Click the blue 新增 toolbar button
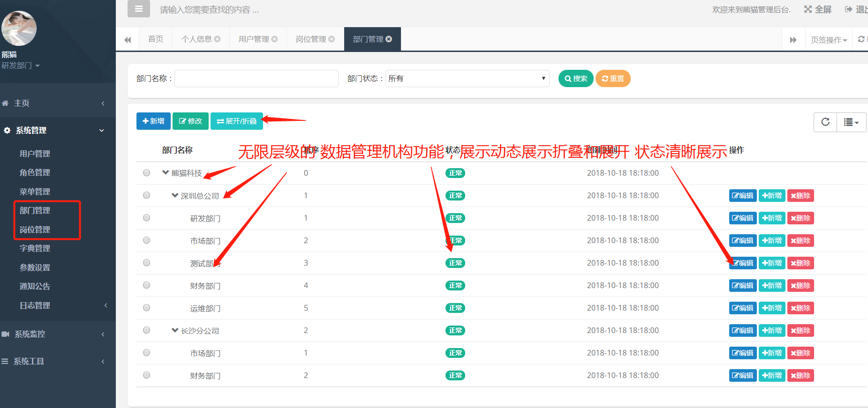 pos(153,121)
